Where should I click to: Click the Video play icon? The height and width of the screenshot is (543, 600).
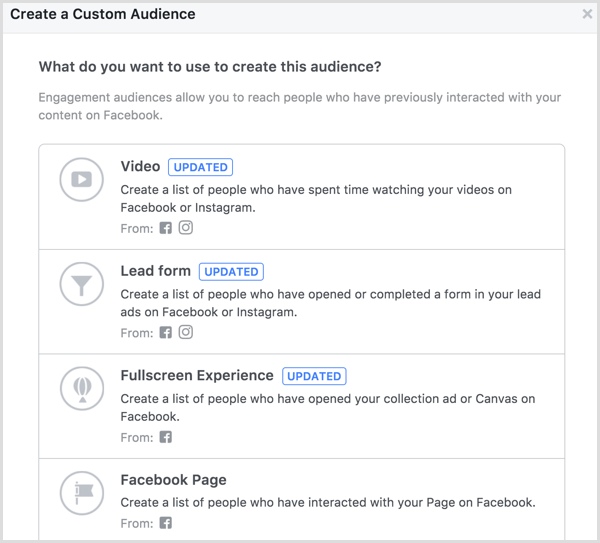[x=82, y=179]
